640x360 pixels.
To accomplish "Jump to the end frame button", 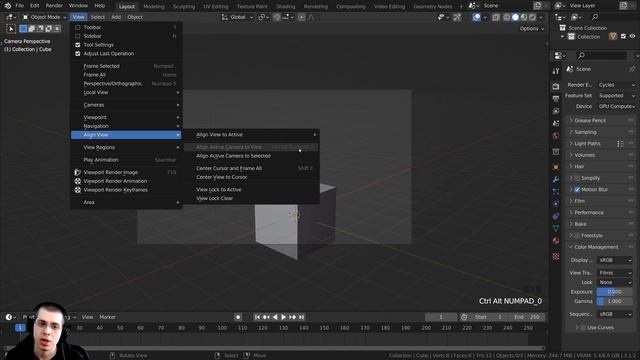I will tap(301, 317).
